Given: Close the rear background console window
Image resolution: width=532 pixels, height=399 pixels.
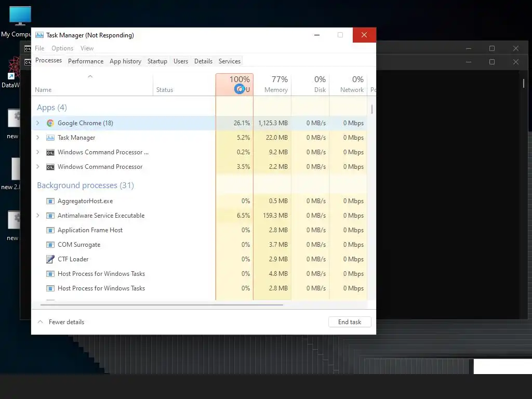Looking at the screenshot, I should [x=516, y=48].
